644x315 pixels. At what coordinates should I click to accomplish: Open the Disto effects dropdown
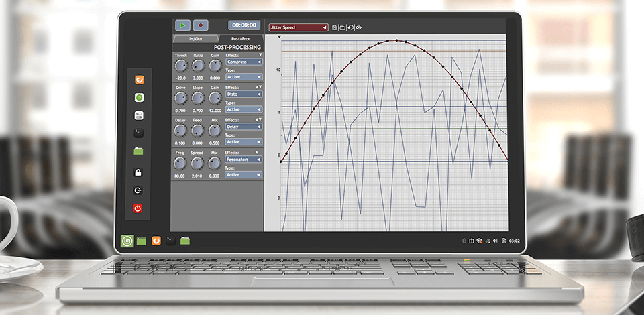point(244,94)
